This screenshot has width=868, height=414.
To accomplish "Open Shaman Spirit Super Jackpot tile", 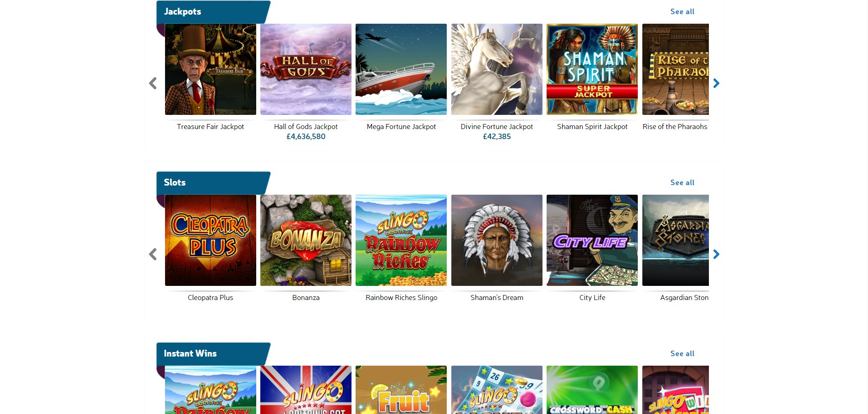I will (x=592, y=69).
